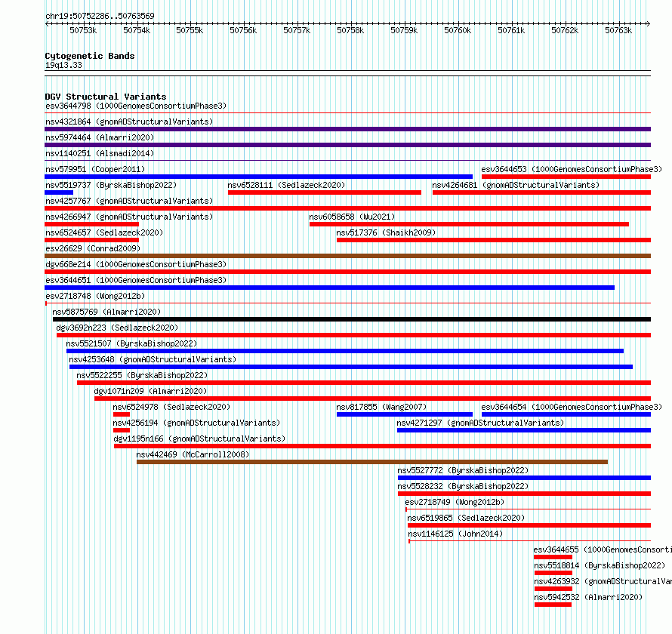Select esv3644655 variant label

tap(603, 549)
